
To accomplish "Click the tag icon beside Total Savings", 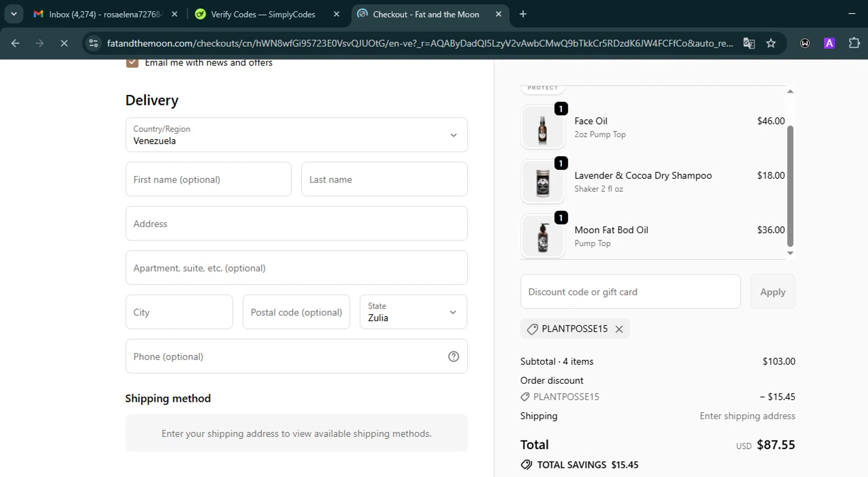I will click(x=526, y=465).
